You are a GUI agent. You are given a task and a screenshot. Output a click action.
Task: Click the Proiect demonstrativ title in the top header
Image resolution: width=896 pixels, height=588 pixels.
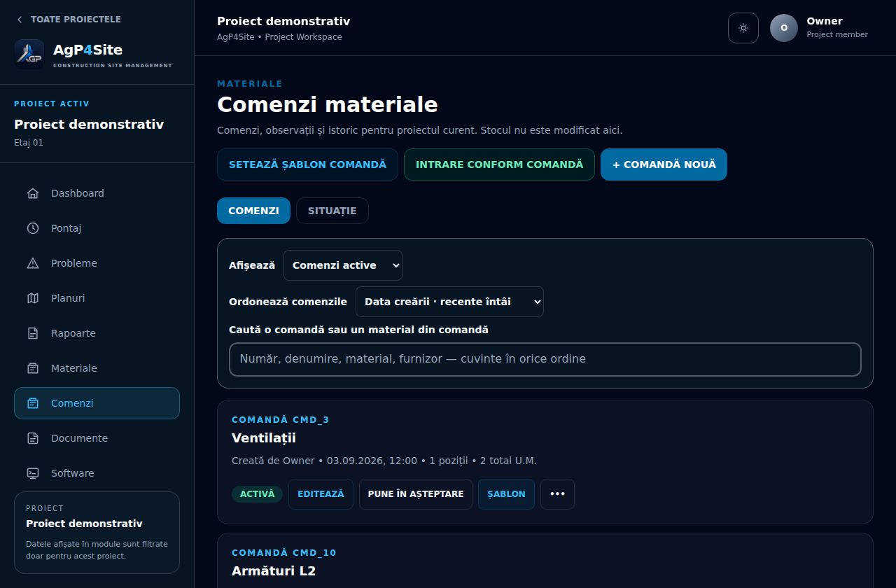pos(283,22)
